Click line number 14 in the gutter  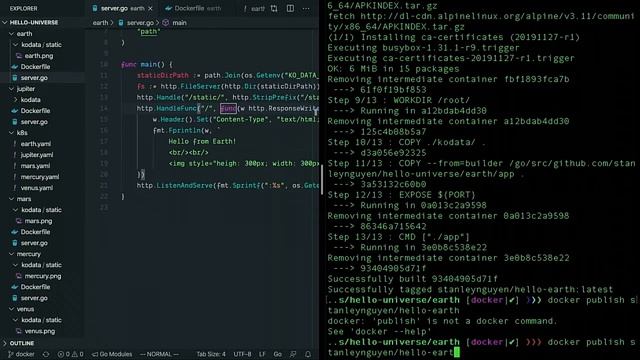click(104, 109)
